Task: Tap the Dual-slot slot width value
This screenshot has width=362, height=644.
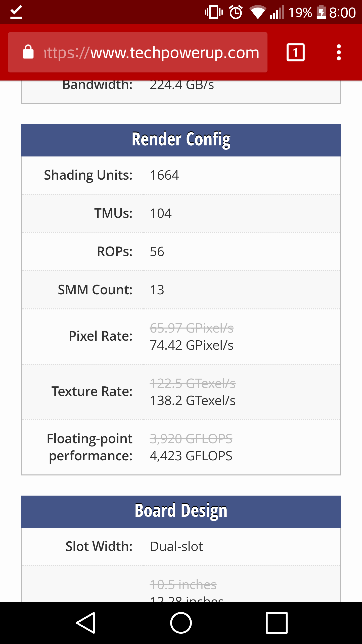Action: (x=176, y=546)
